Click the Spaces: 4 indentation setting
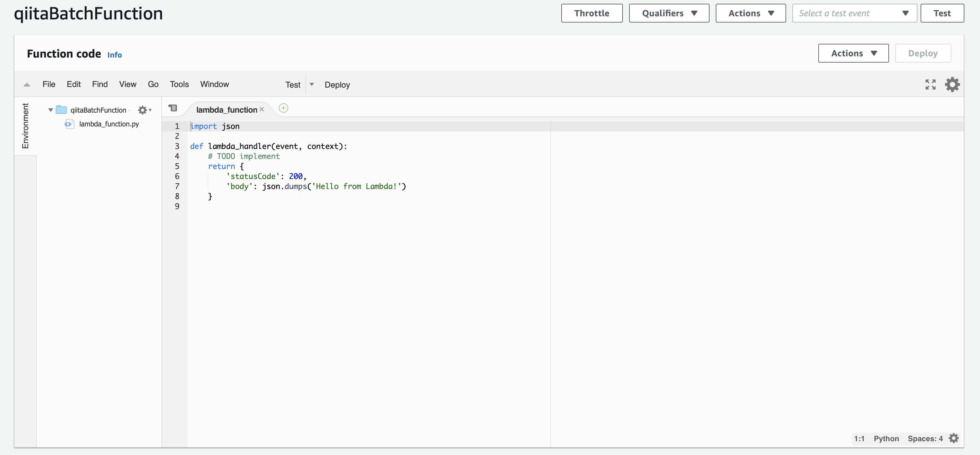This screenshot has width=980, height=455. point(925,438)
